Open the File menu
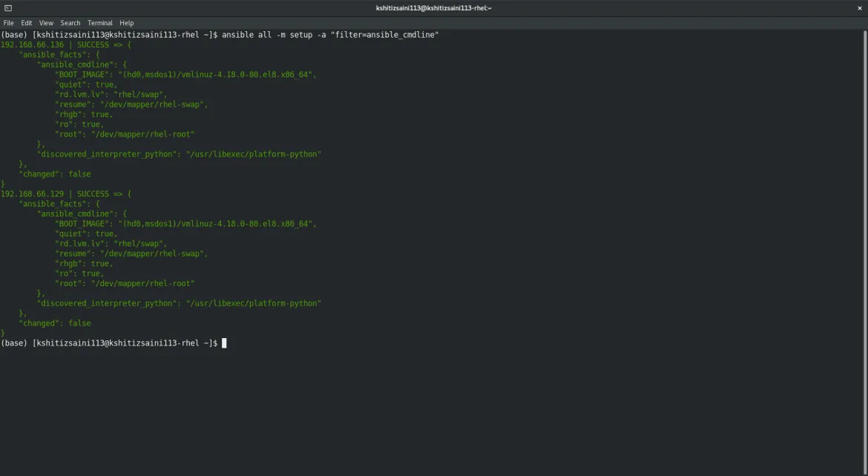The height and width of the screenshot is (476, 868). (x=8, y=23)
